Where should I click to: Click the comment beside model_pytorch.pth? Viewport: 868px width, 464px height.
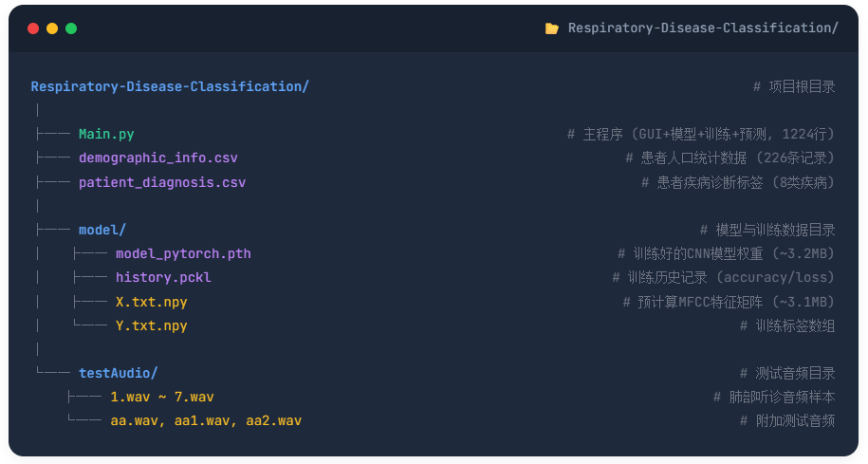point(726,253)
